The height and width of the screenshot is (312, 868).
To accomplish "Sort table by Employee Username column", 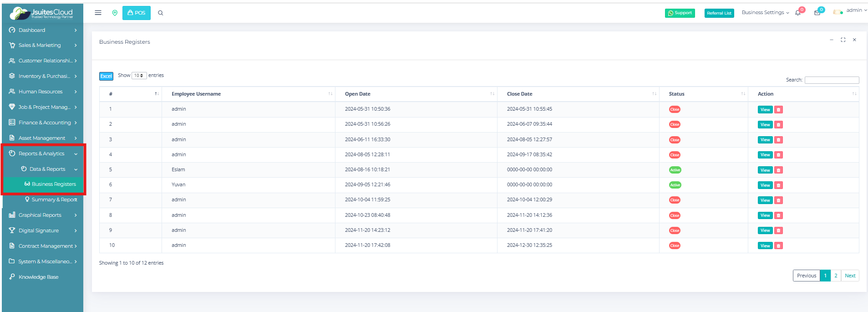I will pyautogui.click(x=248, y=94).
